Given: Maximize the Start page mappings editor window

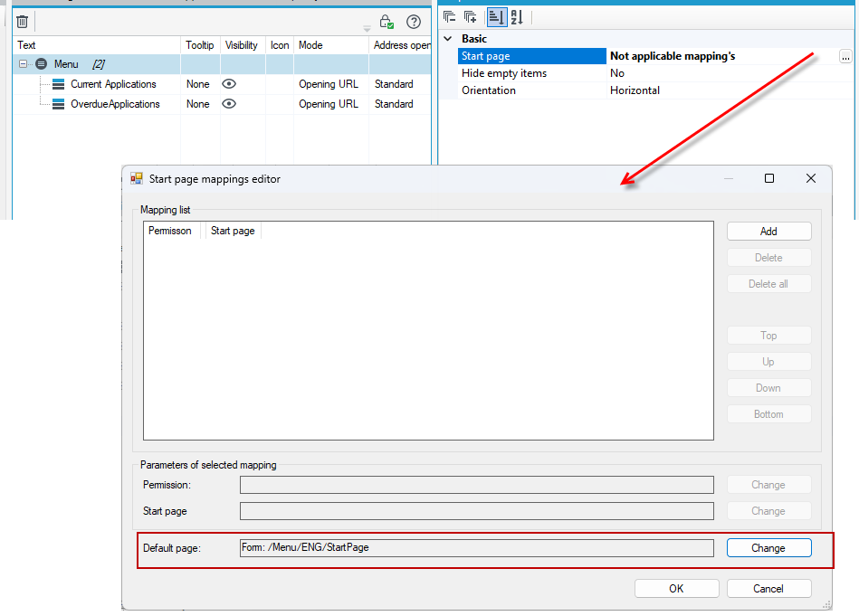Looking at the screenshot, I should coord(769,178).
